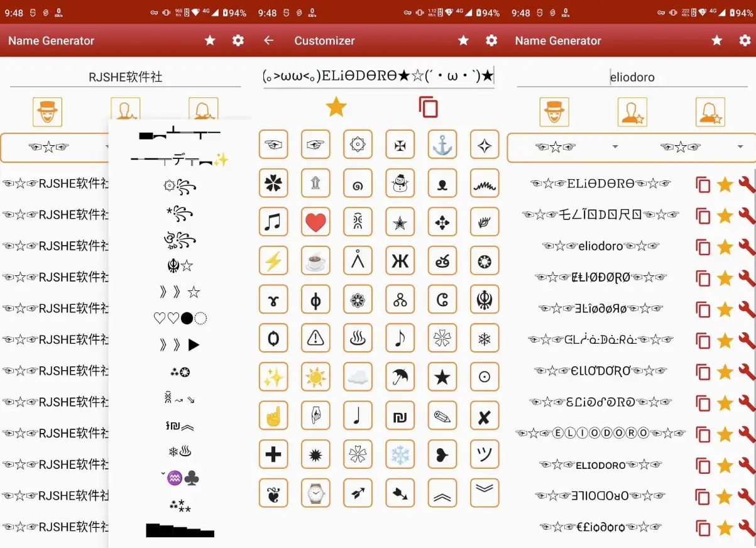The width and height of the screenshot is (756, 548).
Task: Choose the black star symbol from the grid
Action: 442,376
